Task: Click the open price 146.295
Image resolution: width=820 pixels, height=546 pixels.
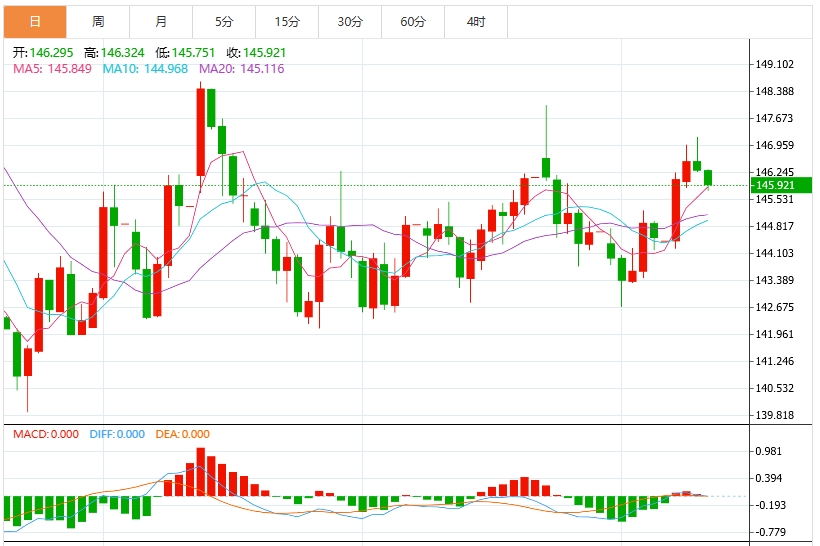Action: coord(51,53)
